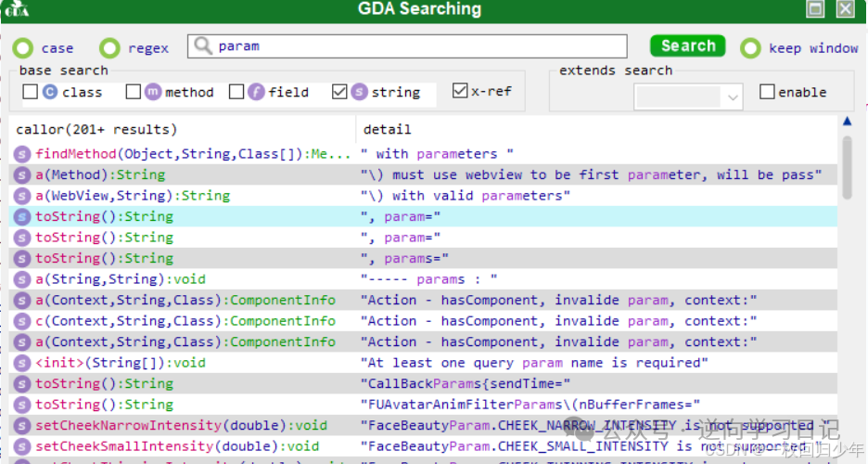
Task: Click the blue class 'C' icon
Action: click(50, 92)
